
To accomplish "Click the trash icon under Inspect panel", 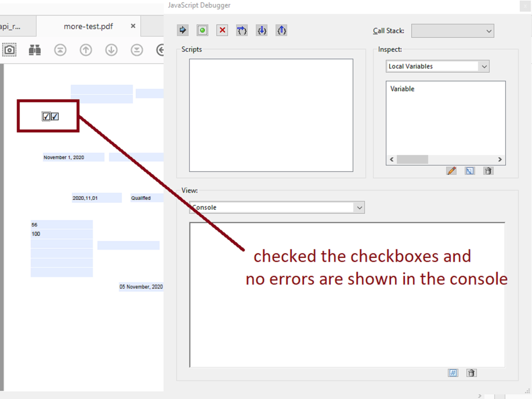I will pyautogui.click(x=488, y=171).
